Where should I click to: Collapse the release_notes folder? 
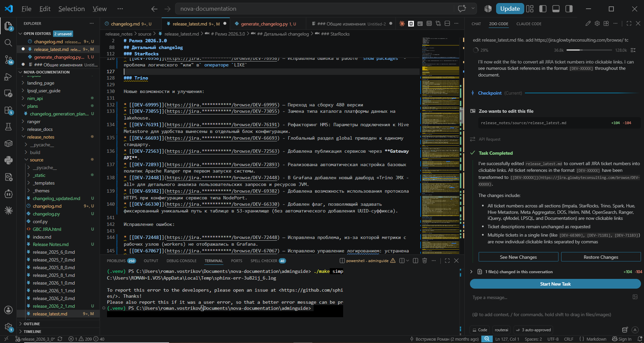click(x=41, y=137)
